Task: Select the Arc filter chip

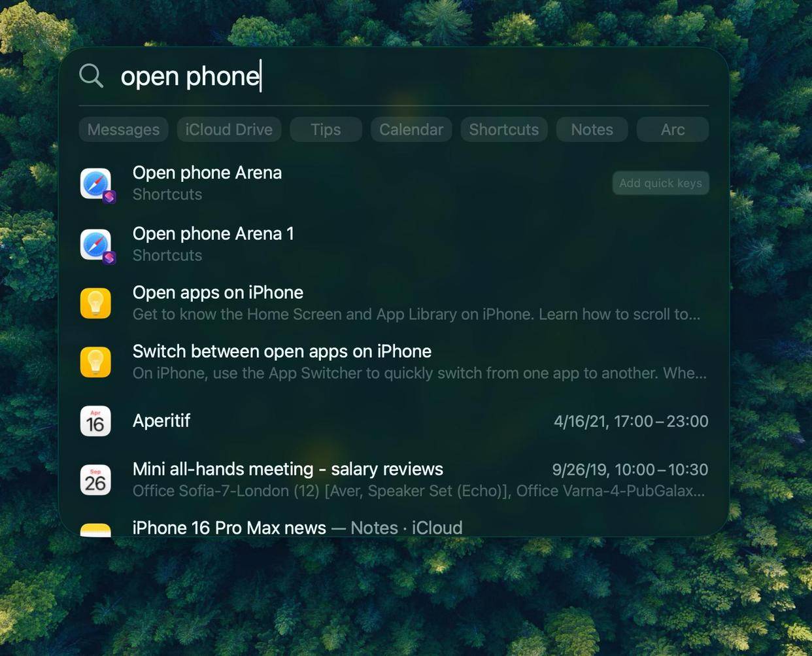Action: point(673,129)
